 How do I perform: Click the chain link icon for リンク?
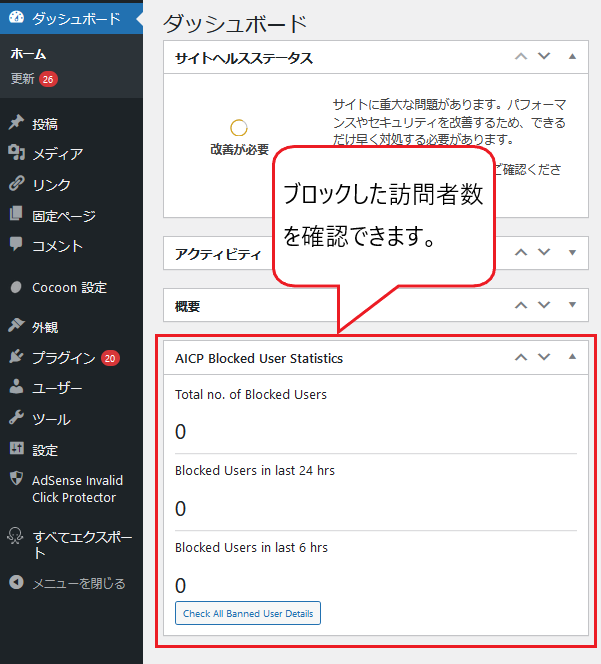[x=16, y=184]
